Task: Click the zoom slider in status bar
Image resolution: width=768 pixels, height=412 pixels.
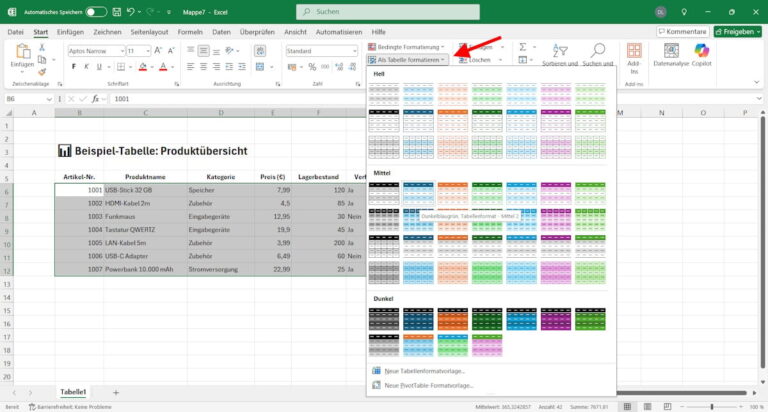Action: (x=712, y=407)
